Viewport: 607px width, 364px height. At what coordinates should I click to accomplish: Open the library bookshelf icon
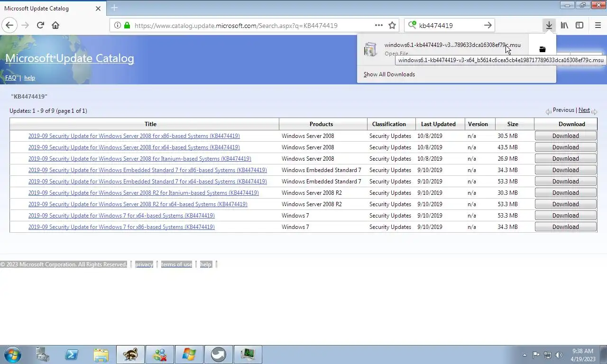pyautogui.click(x=564, y=25)
